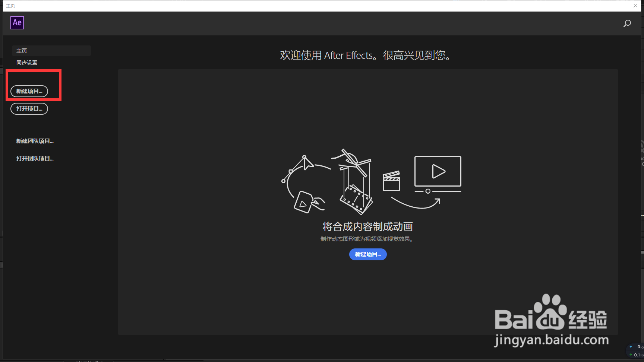The height and width of the screenshot is (362, 644).
Task: Open 打开团队项目 from the sidebar
Action: pos(34,158)
